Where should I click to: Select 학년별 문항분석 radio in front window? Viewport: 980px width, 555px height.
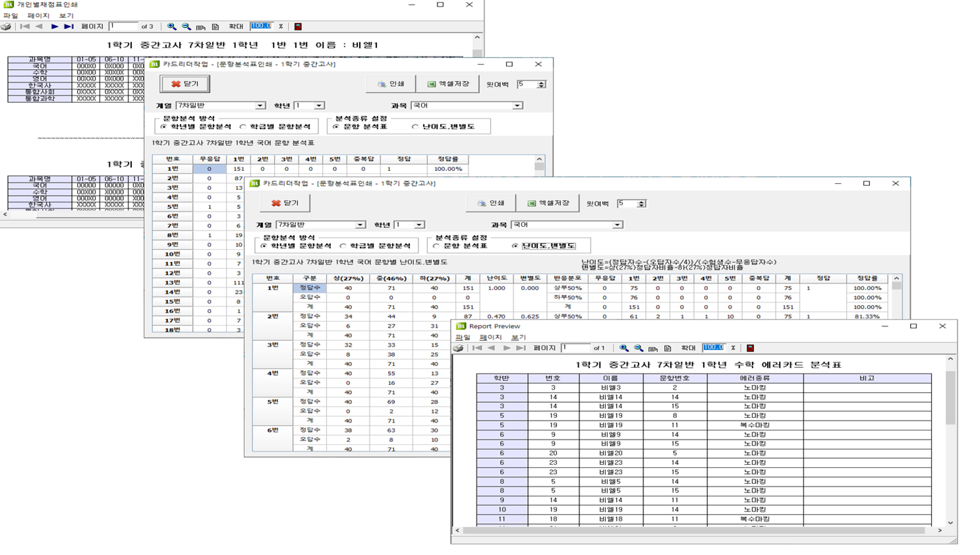264,246
